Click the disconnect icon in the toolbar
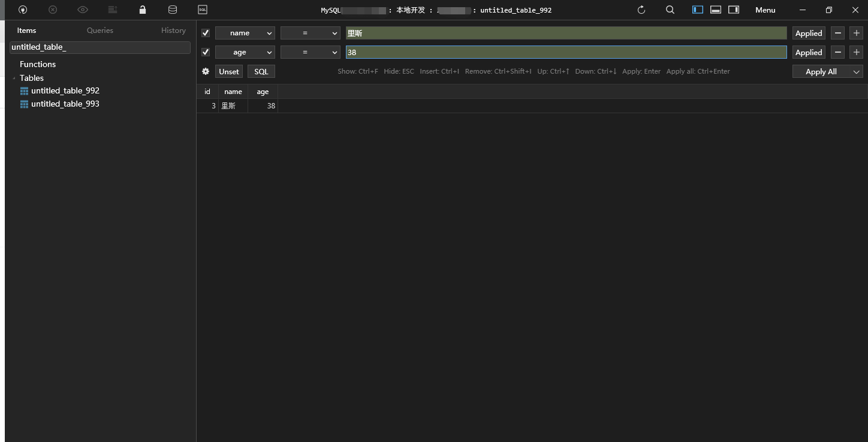Screen dimensions: 868x442 pyautogui.click(x=53, y=10)
